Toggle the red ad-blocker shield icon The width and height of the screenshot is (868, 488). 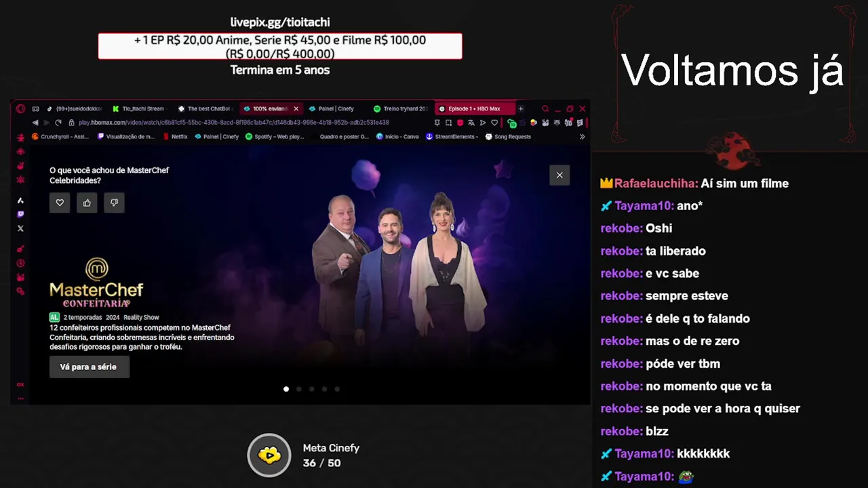tap(460, 123)
